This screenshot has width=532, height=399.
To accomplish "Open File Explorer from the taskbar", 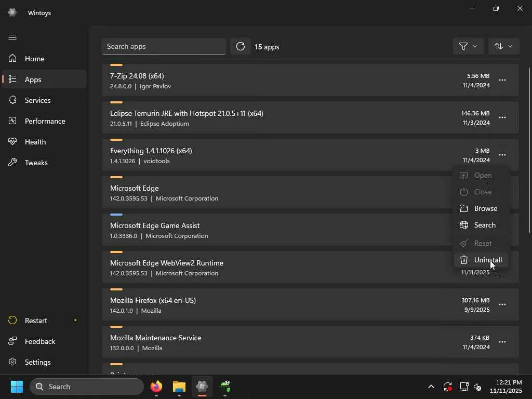I will pyautogui.click(x=179, y=387).
